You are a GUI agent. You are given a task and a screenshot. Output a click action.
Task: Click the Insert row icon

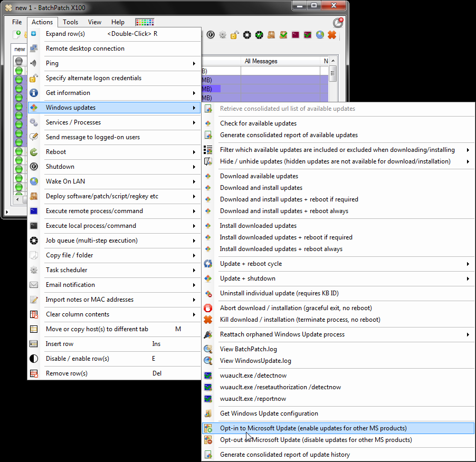[34, 344]
